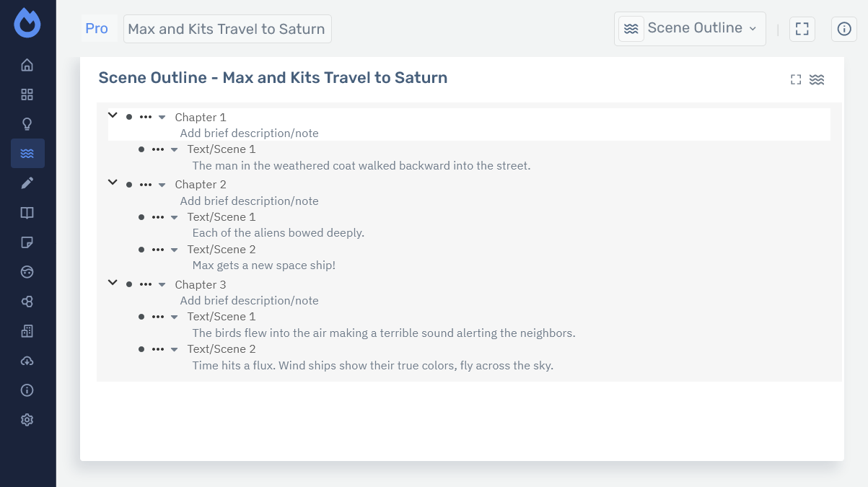The height and width of the screenshot is (487, 868).
Task: Open the cloud download icon
Action: pos(27,361)
